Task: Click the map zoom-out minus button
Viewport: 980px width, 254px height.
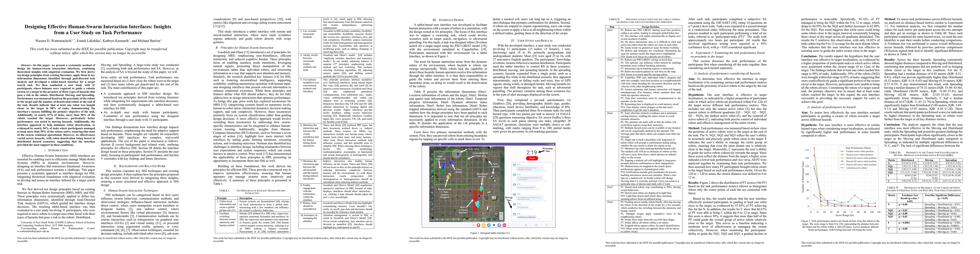Action: 501,218
